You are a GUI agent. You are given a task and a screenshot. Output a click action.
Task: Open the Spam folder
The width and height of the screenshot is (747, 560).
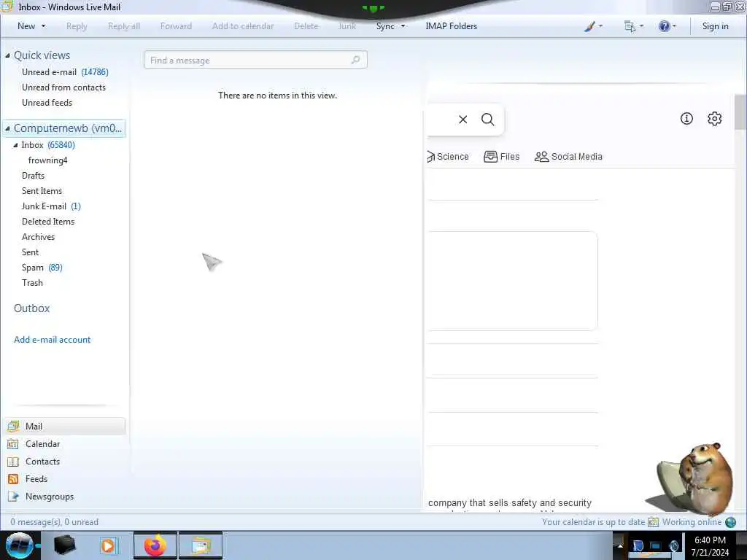pyautogui.click(x=42, y=267)
